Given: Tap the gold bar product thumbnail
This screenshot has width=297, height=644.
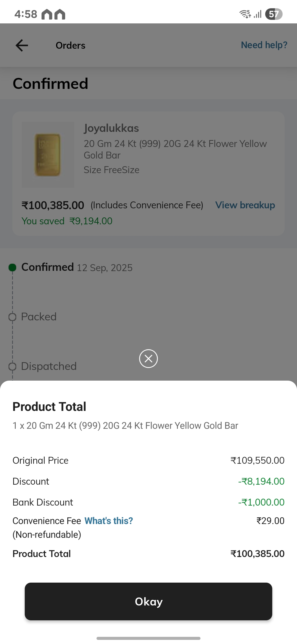Looking at the screenshot, I should (48, 155).
